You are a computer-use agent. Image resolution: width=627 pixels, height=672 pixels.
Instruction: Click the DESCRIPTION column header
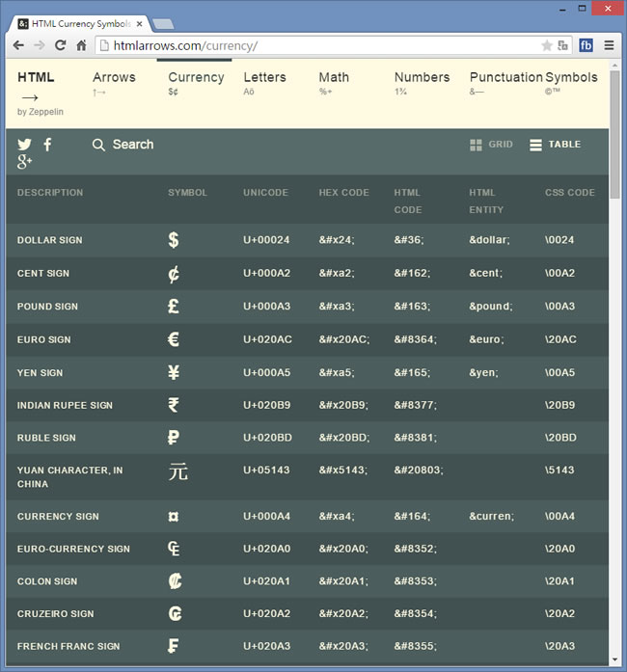[50, 193]
